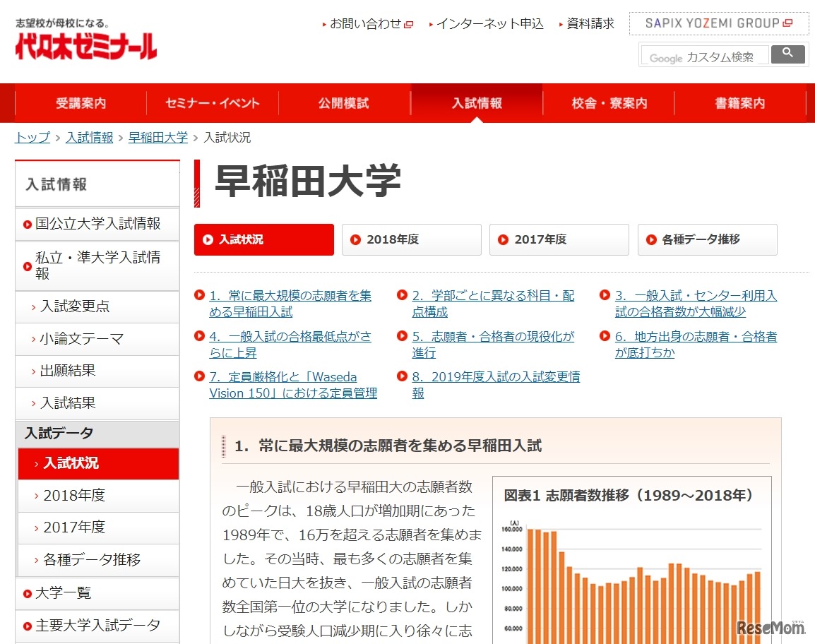The height and width of the screenshot is (644, 815).
Task: Click the SAPIX YOZEMI GROUP external link icon
Action: pos(787,22)
